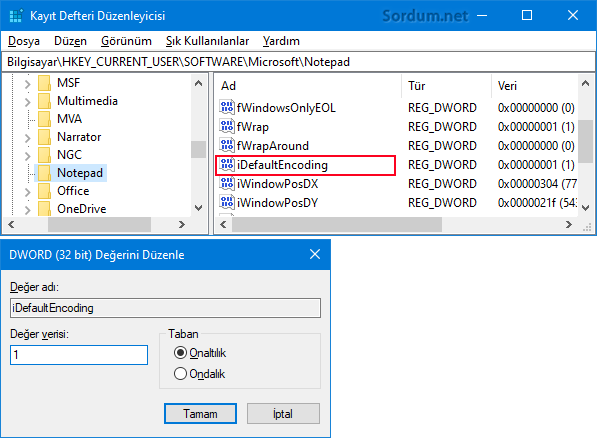Open the Yardım menu

[281, 41]
